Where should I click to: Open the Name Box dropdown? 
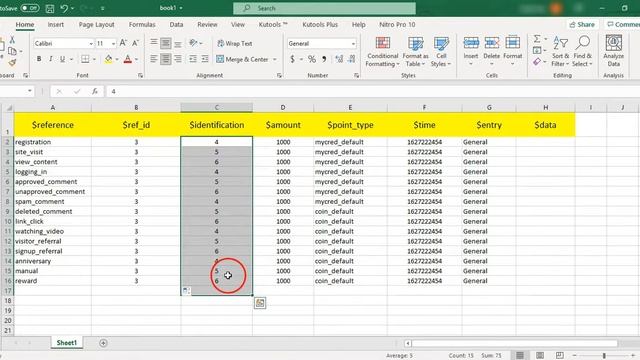[30, 91]
